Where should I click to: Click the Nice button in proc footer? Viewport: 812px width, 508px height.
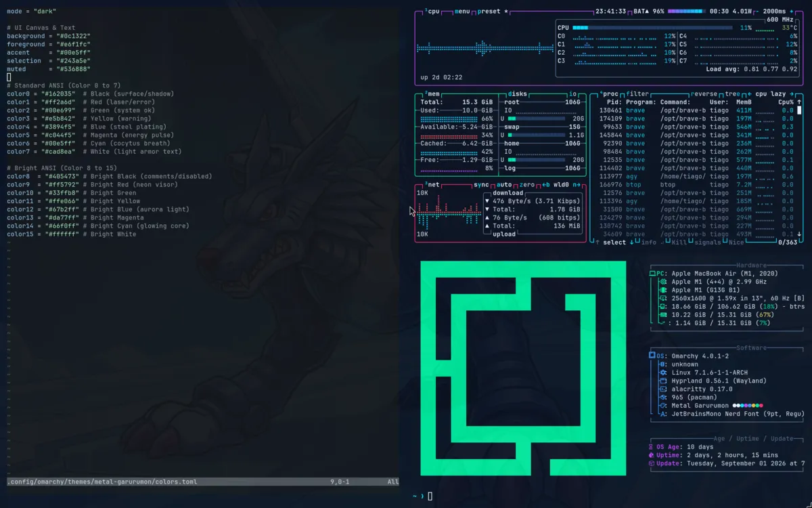point(736,242)
